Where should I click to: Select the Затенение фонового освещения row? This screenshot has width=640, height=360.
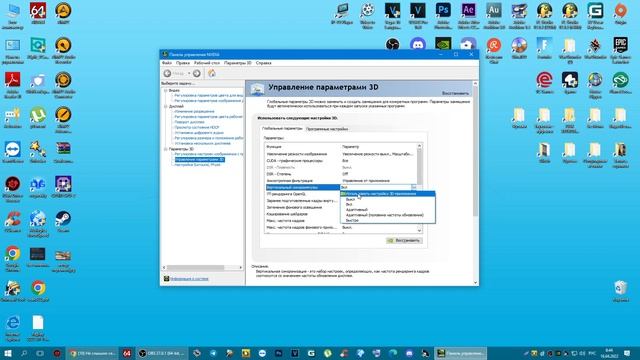tap(302, 207)
